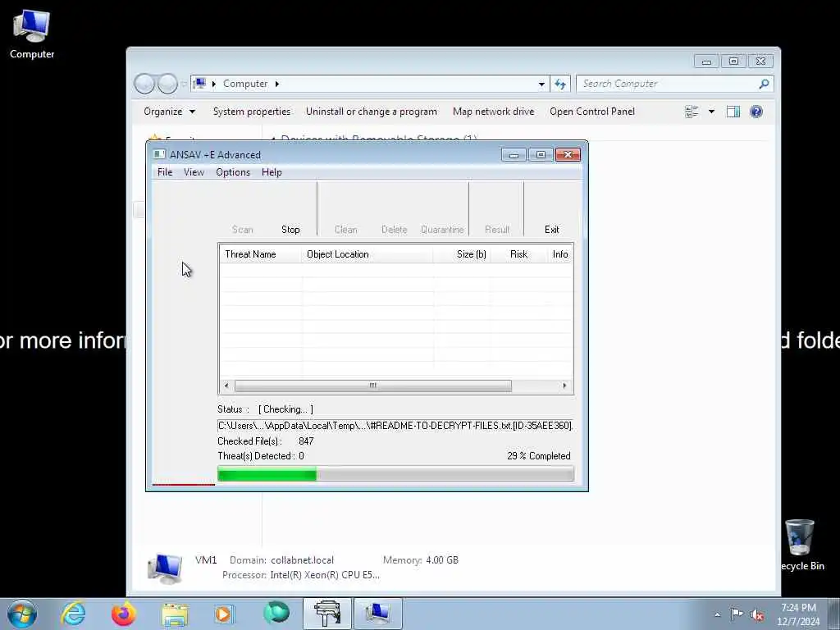Image resolution: width=840 pixels, height=630 pixels.
Task: Open the Computer desktop icon
Action: 32,33
